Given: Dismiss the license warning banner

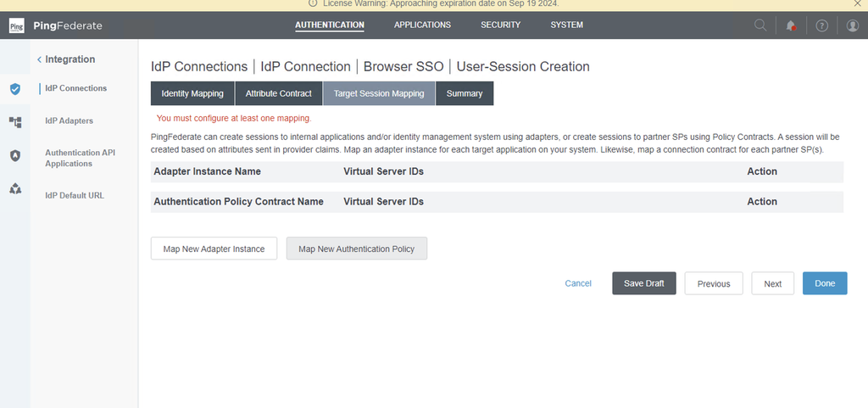Looking at the screenshot, I should coord(858,3).
